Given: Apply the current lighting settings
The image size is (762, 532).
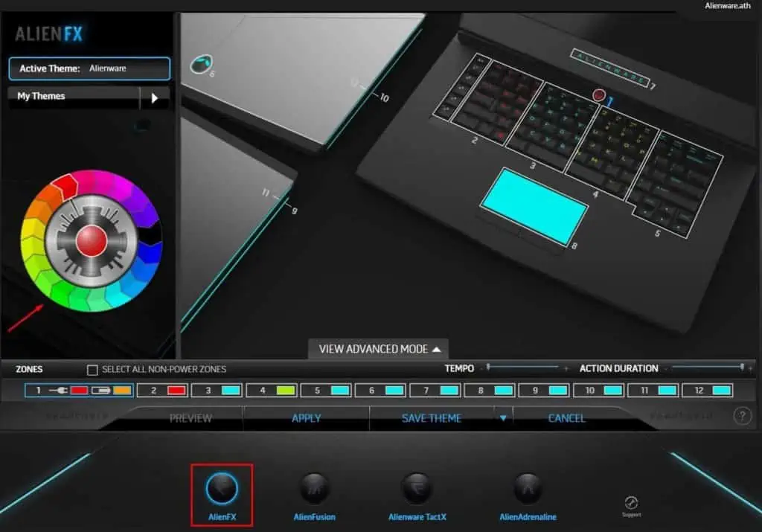Looking at the screenshot, I should point(306,417).
